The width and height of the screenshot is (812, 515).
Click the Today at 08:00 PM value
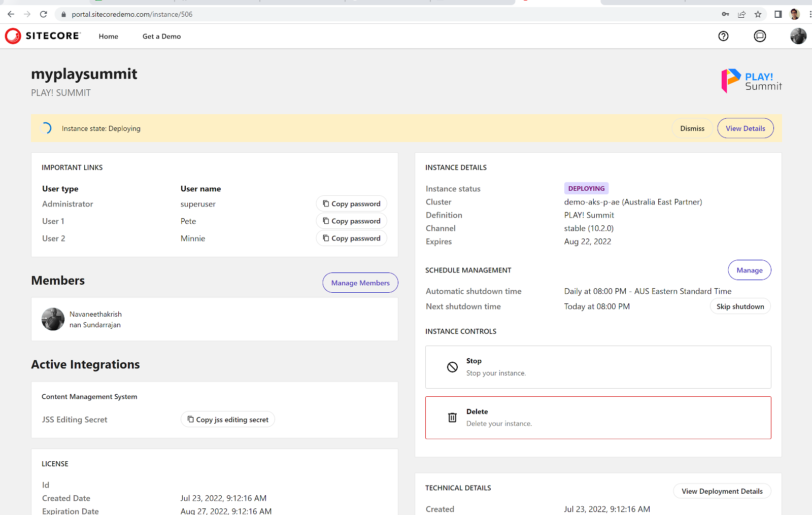click(597, 306)
